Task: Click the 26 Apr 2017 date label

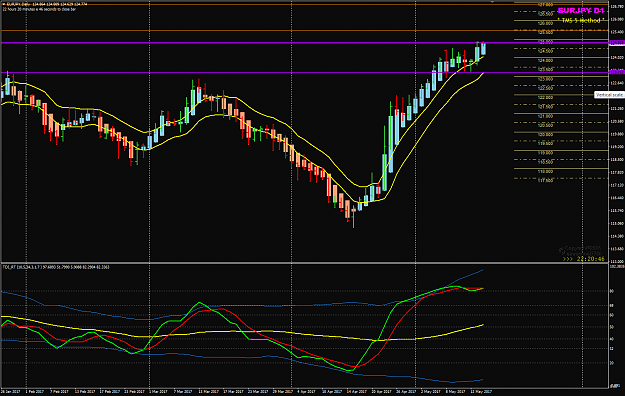Action: pos(406,392)
